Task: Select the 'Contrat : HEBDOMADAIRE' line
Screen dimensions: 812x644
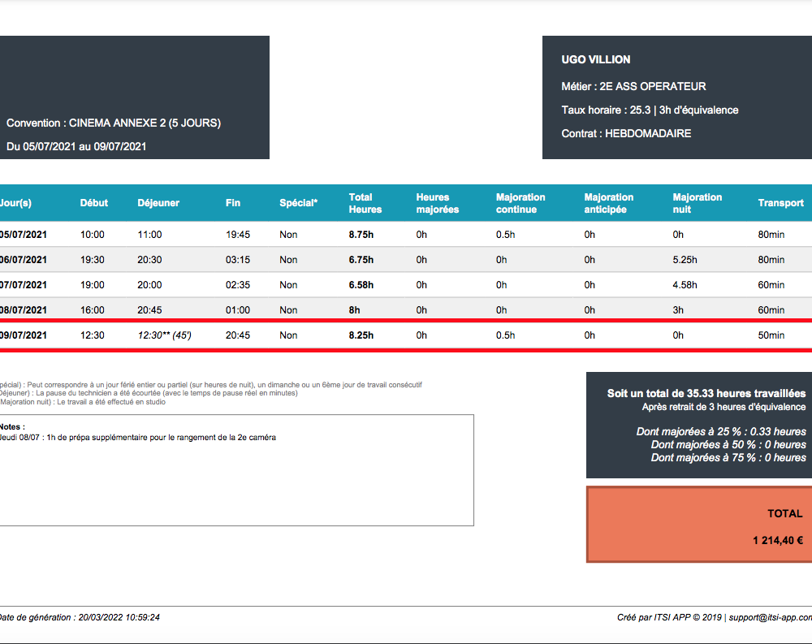Action: click(626, 133)
